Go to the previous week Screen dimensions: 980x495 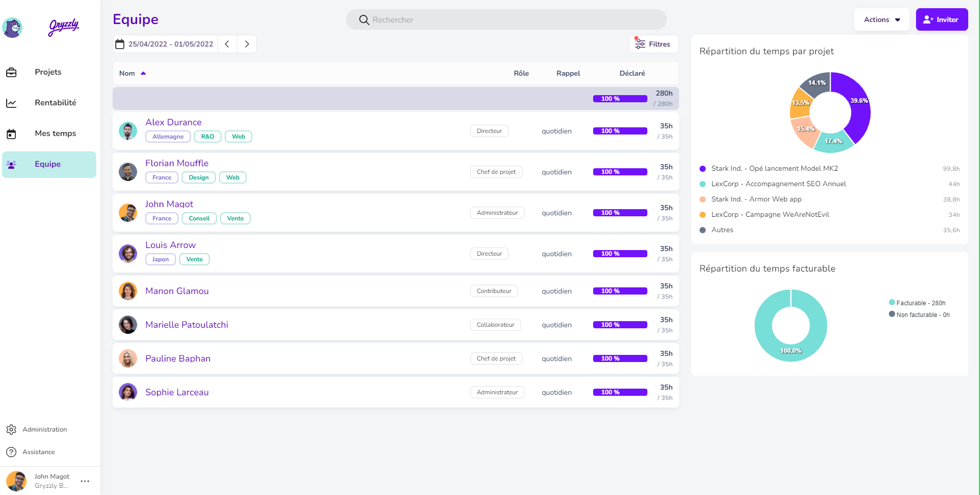coord(227,44)
